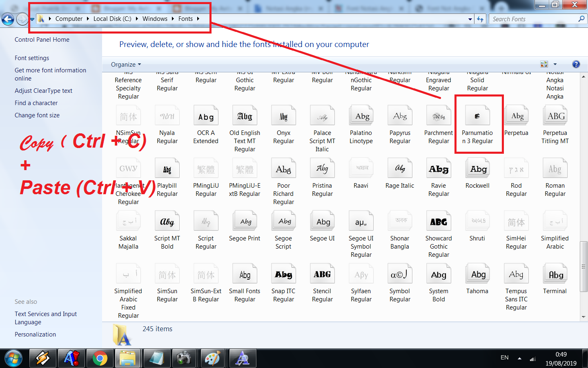Select the Stencil Regular font icon

tap(322, 274)
